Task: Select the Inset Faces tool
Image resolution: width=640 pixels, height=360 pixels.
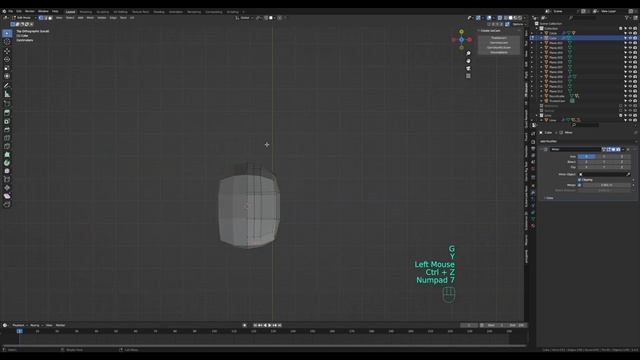Action: (7, 122)
